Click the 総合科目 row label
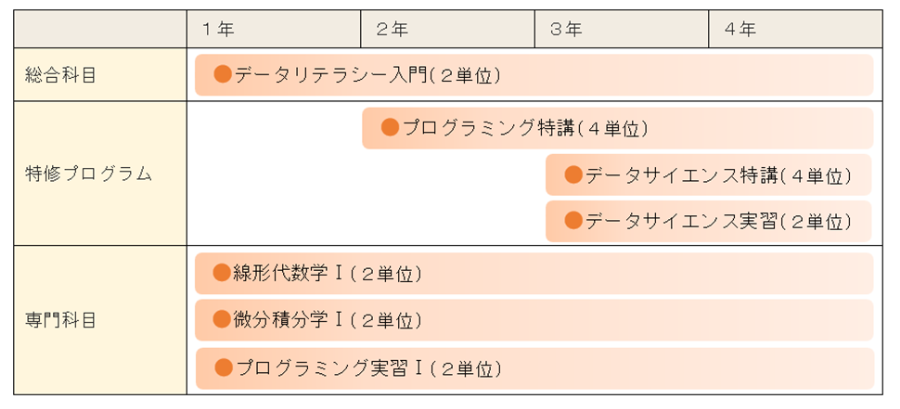This screenshot has height=409, width=900. 61,75
